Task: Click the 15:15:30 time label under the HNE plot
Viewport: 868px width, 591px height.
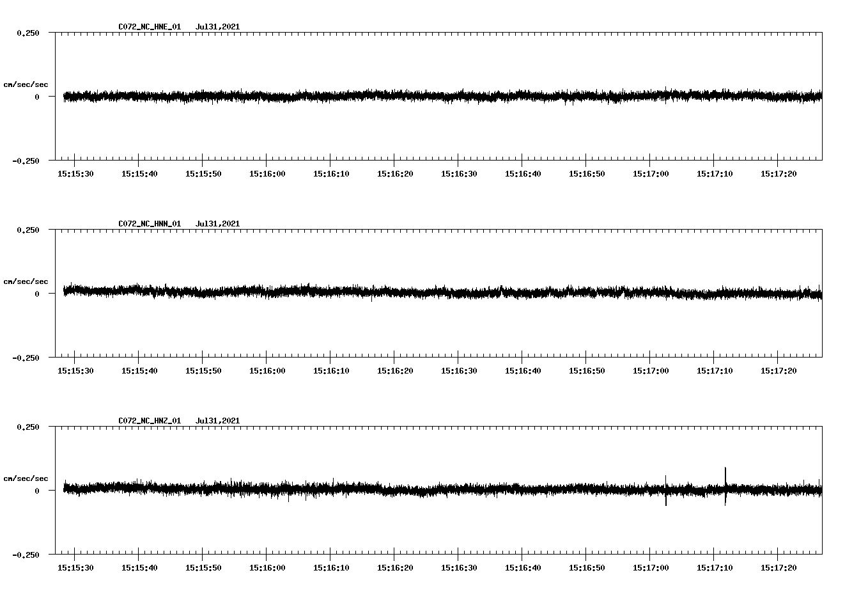Action: [75, 174]
